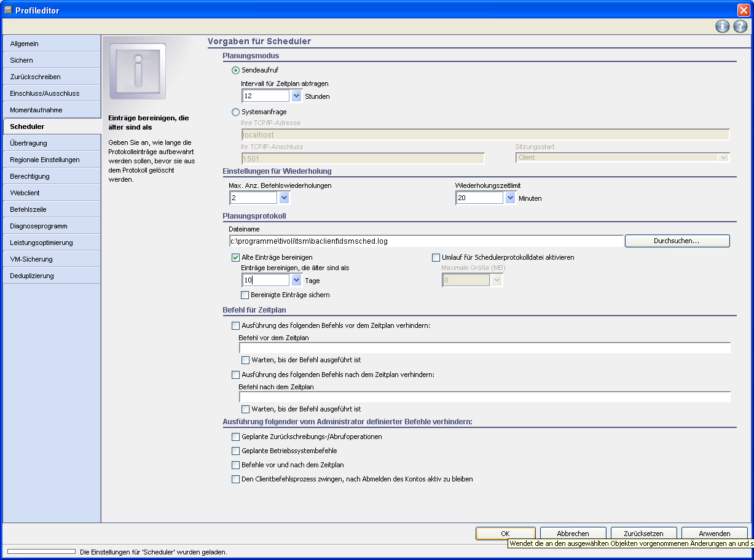Open the Tage dropdown for purging entries
The height and width of the screenshot is (560, 754).
[296, 280]
